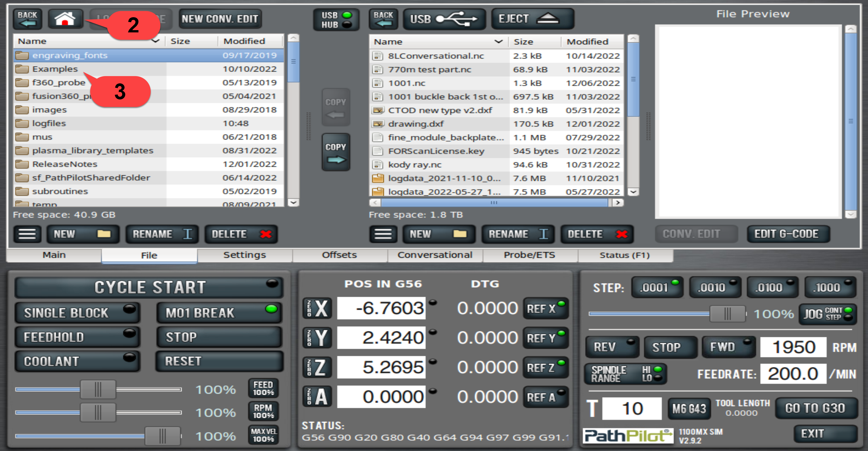Sort left file list by Name
Screen dimensions: 868x451
click(x=88, y=41)
